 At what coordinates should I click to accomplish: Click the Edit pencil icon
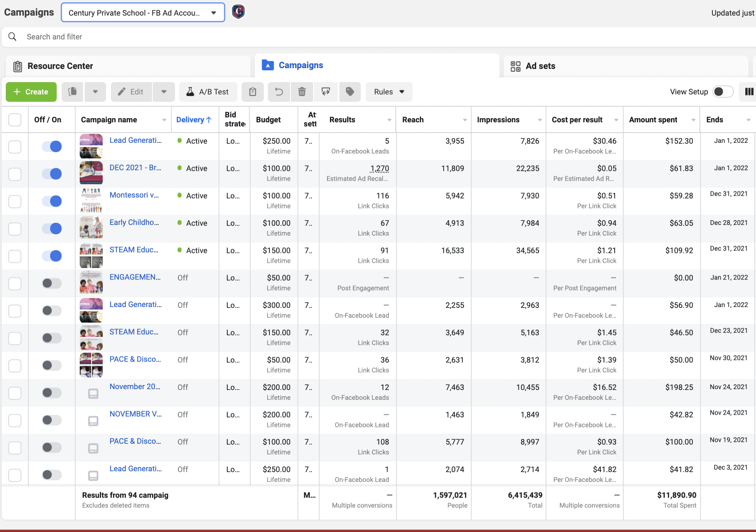[122, 92]
